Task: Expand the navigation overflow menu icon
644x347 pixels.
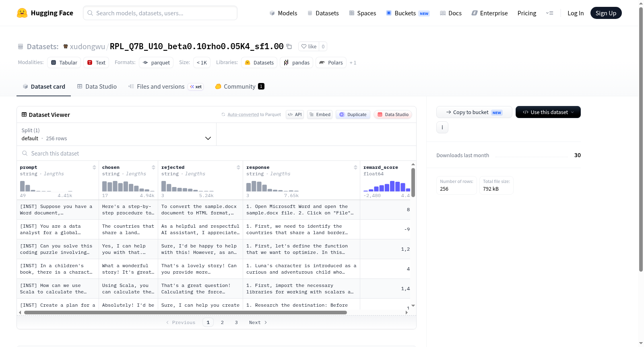Action: pyautogui.click(x=549, y=13)
